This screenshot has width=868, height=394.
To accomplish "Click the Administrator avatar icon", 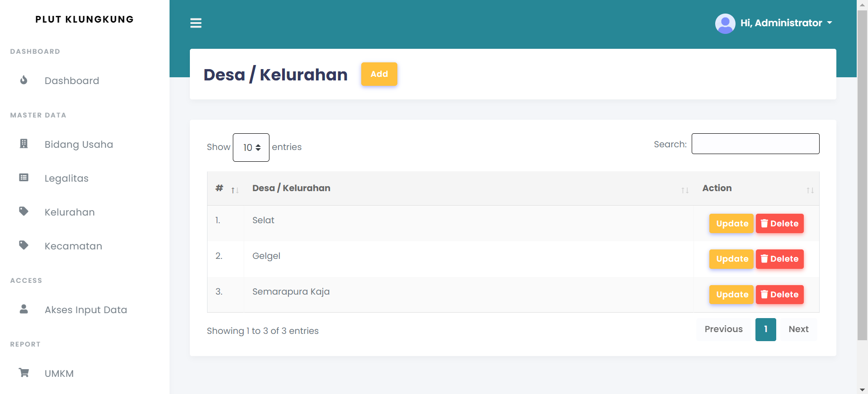I will click(x=725, y=23).
